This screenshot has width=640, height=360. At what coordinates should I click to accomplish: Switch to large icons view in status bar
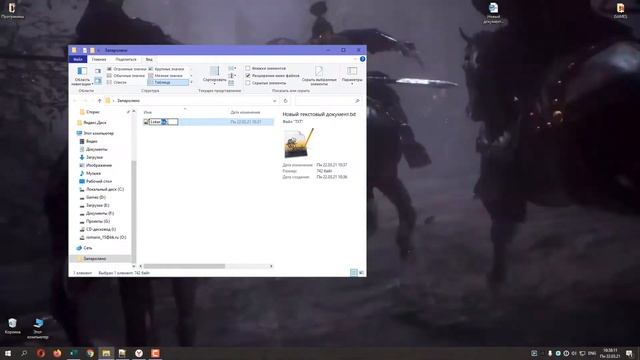tap(361, 273)
